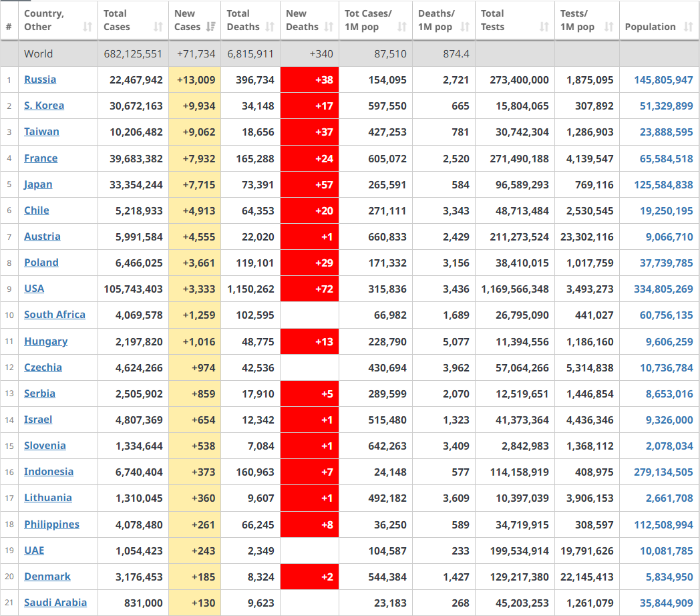
Task: Click the # column header
Action: click(x=9, y=27)
